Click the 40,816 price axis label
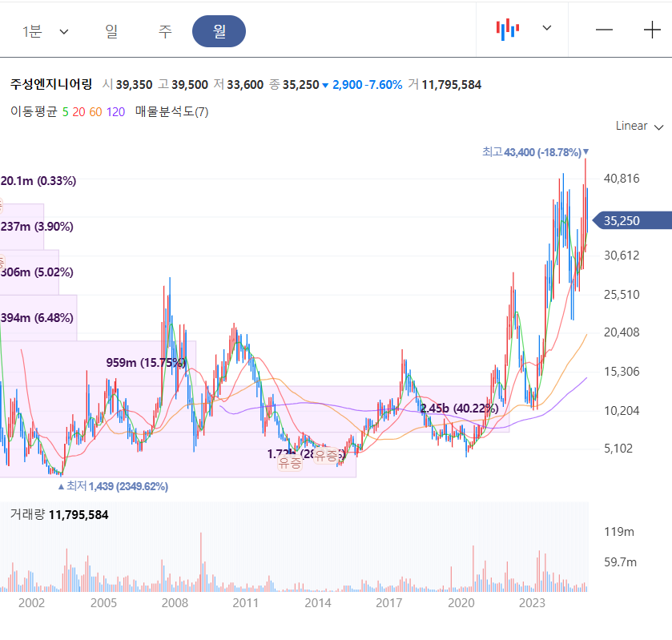 (622, 179)
